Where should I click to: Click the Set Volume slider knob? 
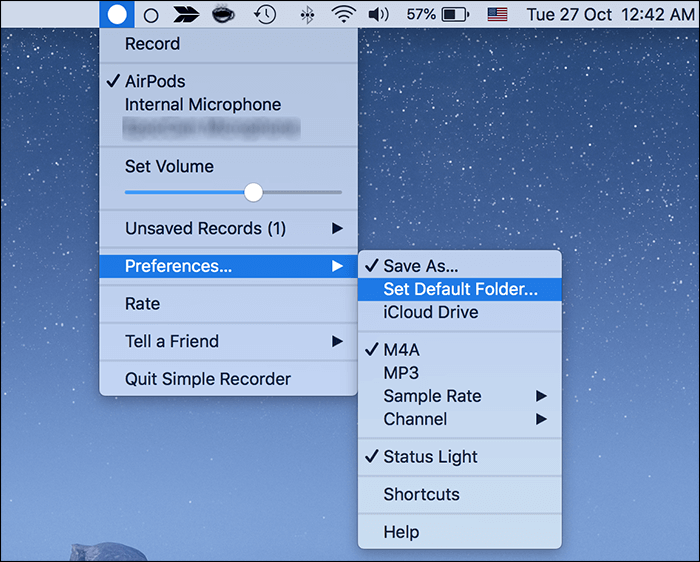pos(253,192)
